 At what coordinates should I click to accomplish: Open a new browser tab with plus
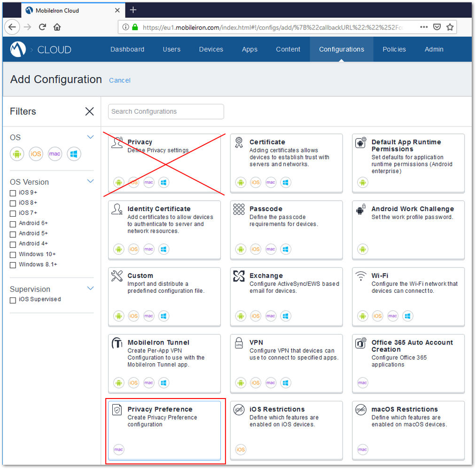(x=133, y=10)
